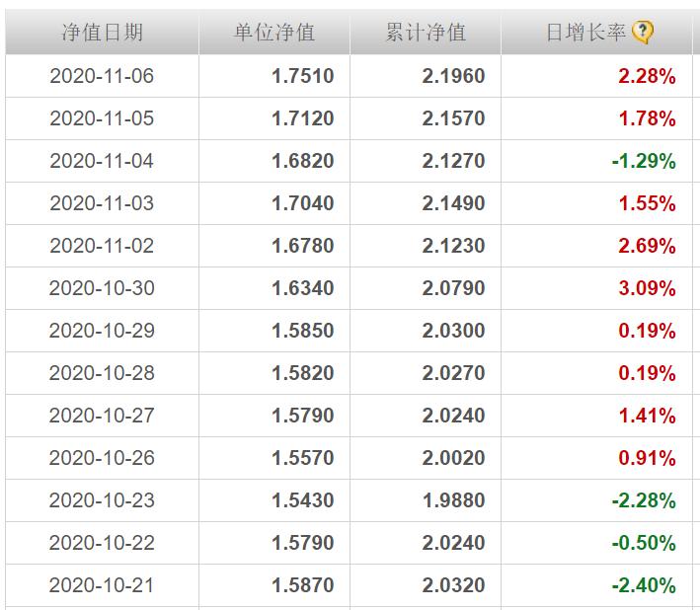The height and width of the screenshot is (610, 700).
Task: Click the 单位净值 column header
Action: click(x=273, y=33)
